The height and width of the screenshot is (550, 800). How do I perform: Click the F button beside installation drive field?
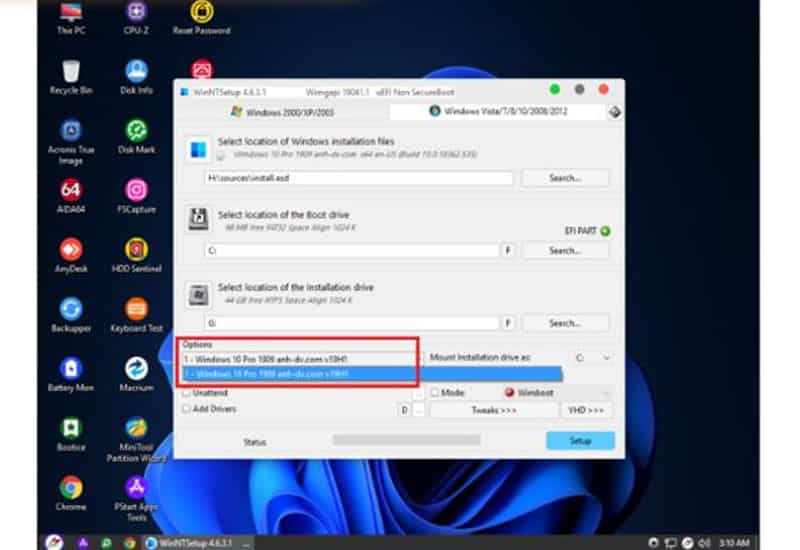point(508,323)
